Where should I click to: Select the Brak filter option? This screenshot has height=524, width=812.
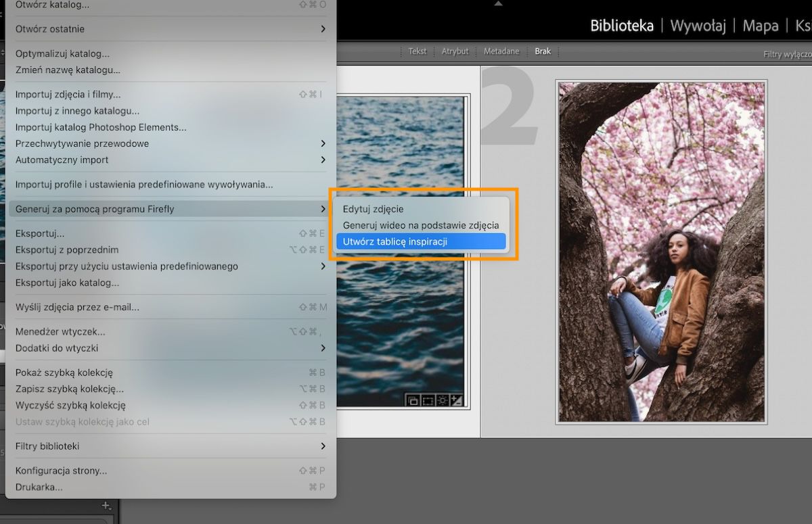point(543,51)
